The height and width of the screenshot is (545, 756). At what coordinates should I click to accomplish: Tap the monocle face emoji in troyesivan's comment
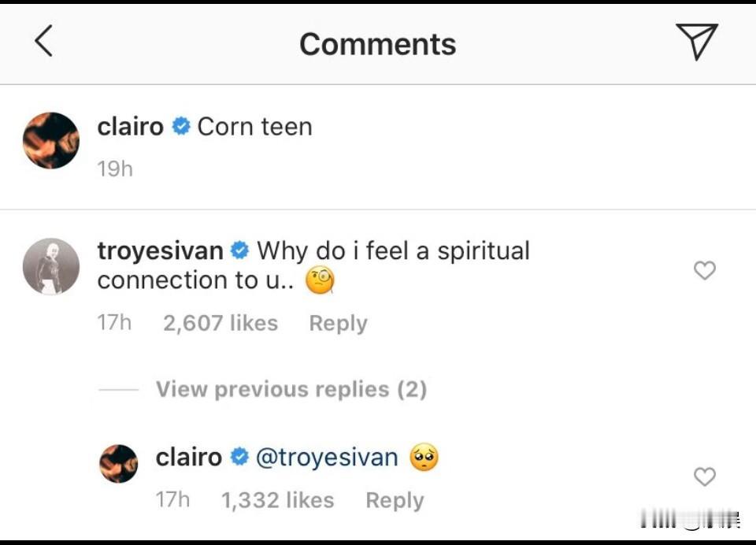click(321, 280)
